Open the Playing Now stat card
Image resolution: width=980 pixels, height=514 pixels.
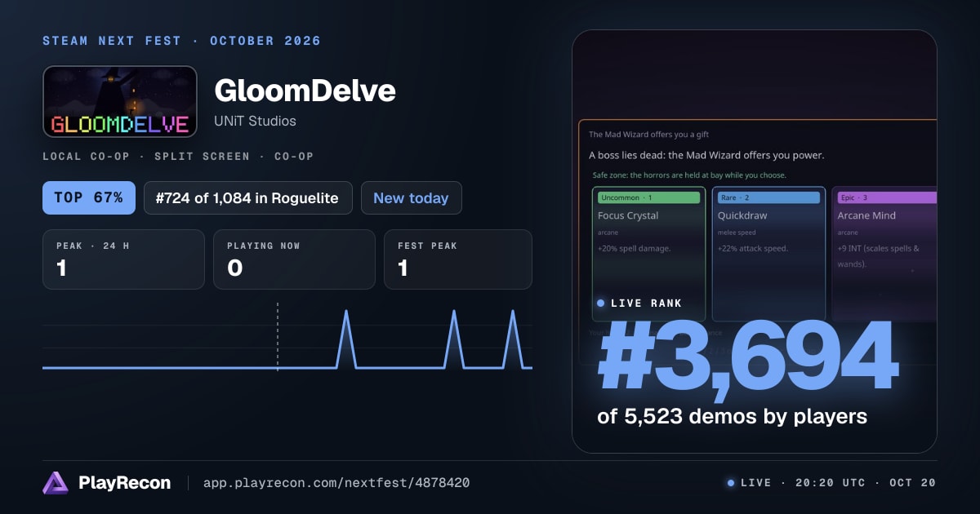[294, 259]
